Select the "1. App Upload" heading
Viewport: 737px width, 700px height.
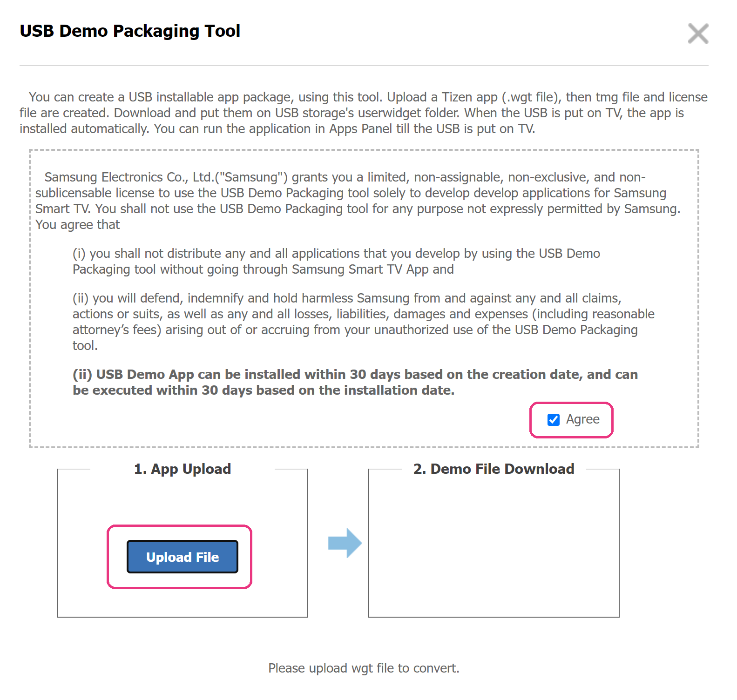coord(182,469)
